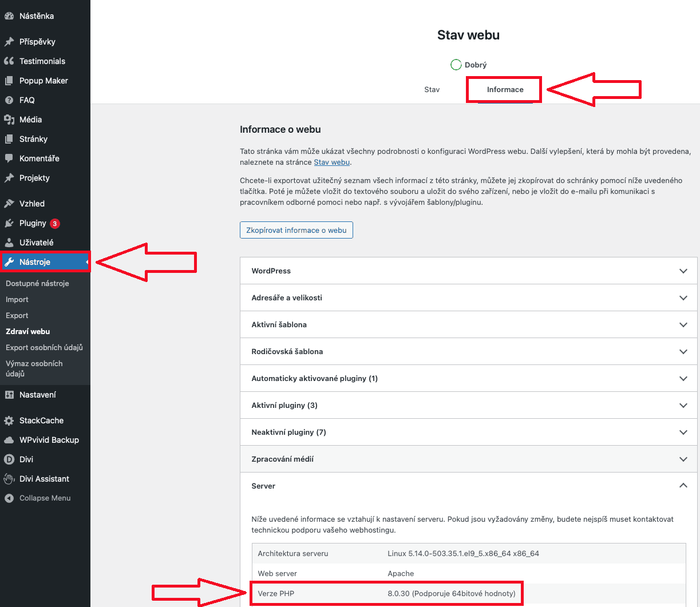This screenshot has width=700, height=607.
Task: Click the Pluginy plug icon
Action: [x=9, y=223]
